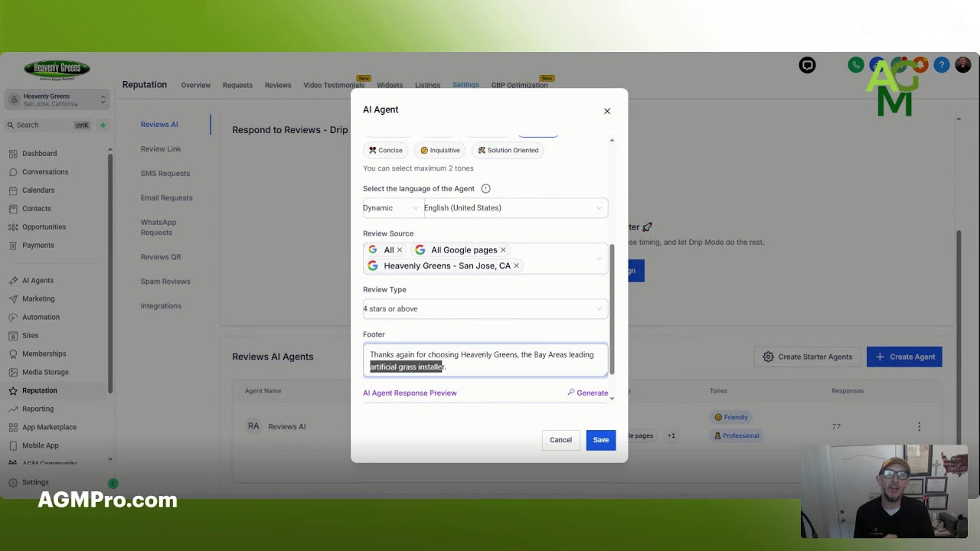Select Reviews QR in settings menu
Screen dimensions: 980x551
[x=161, y=257]
